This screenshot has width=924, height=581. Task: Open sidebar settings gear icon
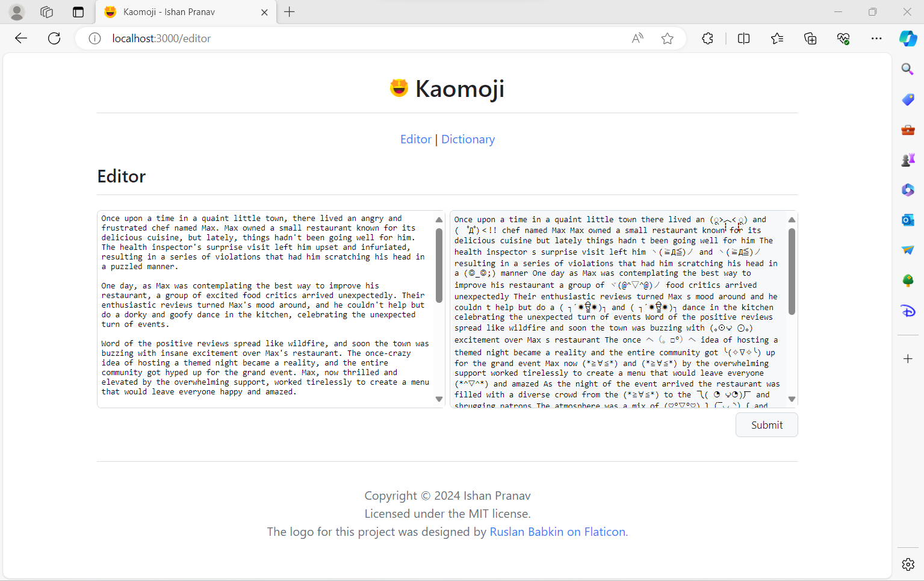(908, 564)
